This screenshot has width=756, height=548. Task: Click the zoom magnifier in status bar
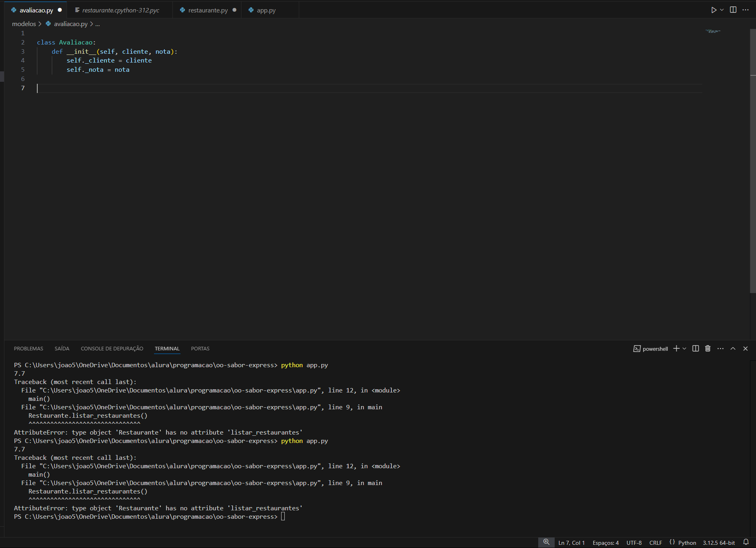tap(546, 542)
